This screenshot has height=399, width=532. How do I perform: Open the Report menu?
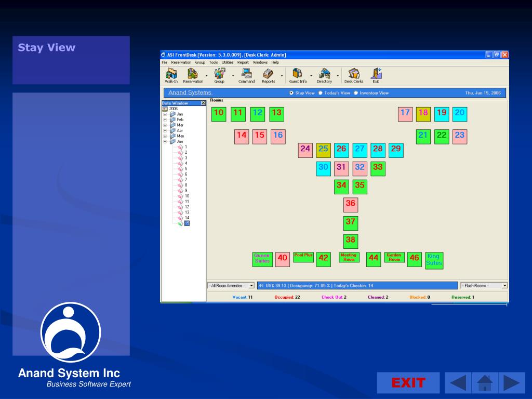pos(243,62)
